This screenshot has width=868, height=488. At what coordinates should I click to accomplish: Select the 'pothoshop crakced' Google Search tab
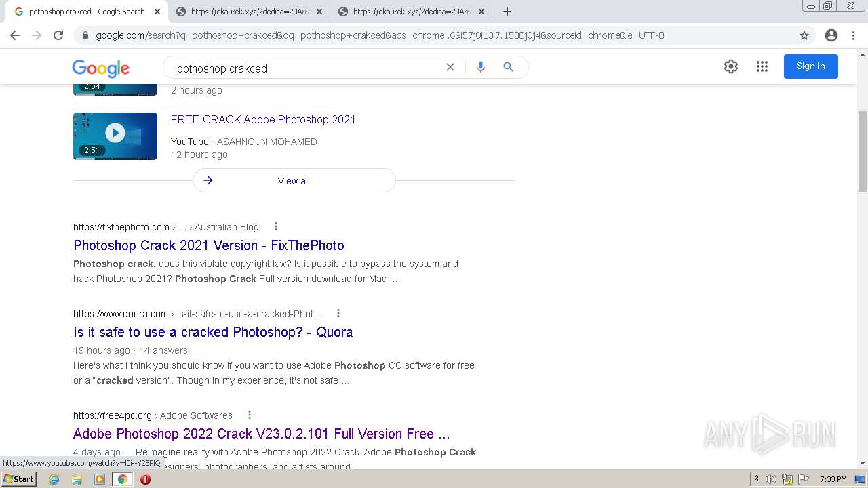[x=87, y=12]
